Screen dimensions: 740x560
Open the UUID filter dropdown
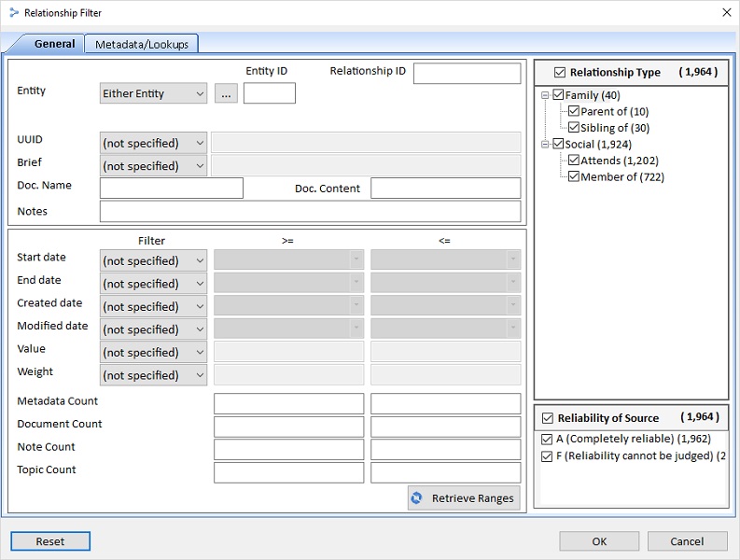point(153,143)
